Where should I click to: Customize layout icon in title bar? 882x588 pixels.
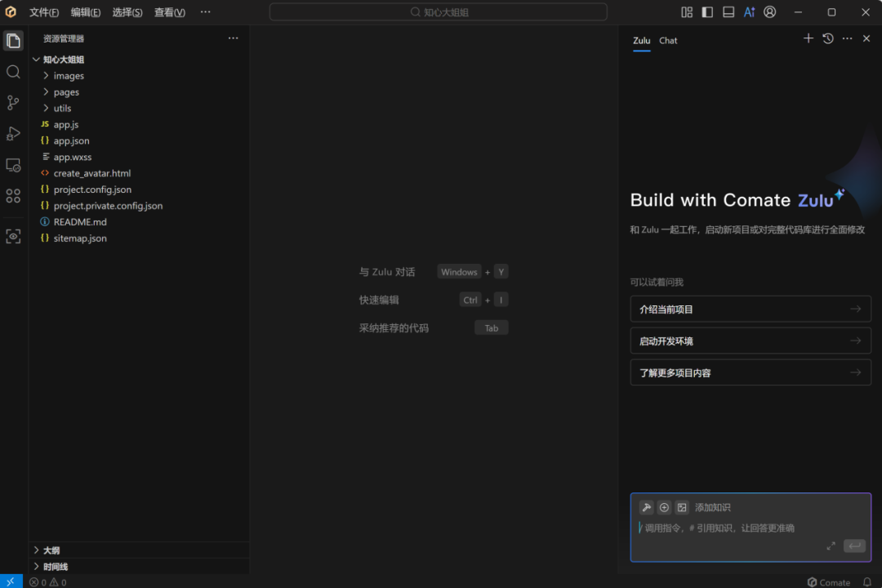[687, 11]
